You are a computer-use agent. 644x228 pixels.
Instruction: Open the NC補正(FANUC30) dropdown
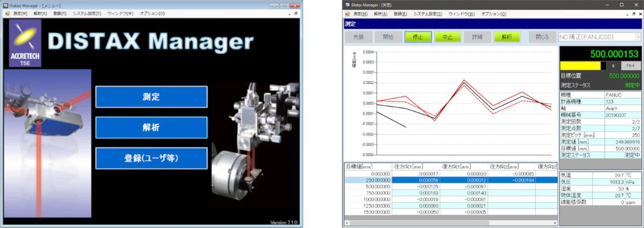[600, 37]
